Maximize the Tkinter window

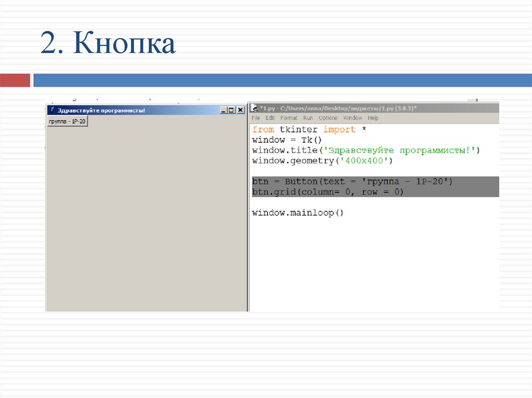pyautogui.click(x=232, y=110)
